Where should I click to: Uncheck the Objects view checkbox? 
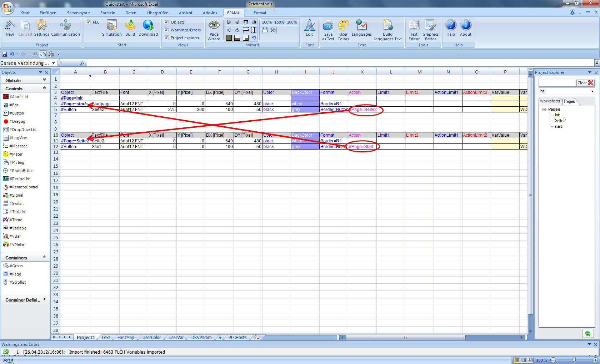click(166, 22)
